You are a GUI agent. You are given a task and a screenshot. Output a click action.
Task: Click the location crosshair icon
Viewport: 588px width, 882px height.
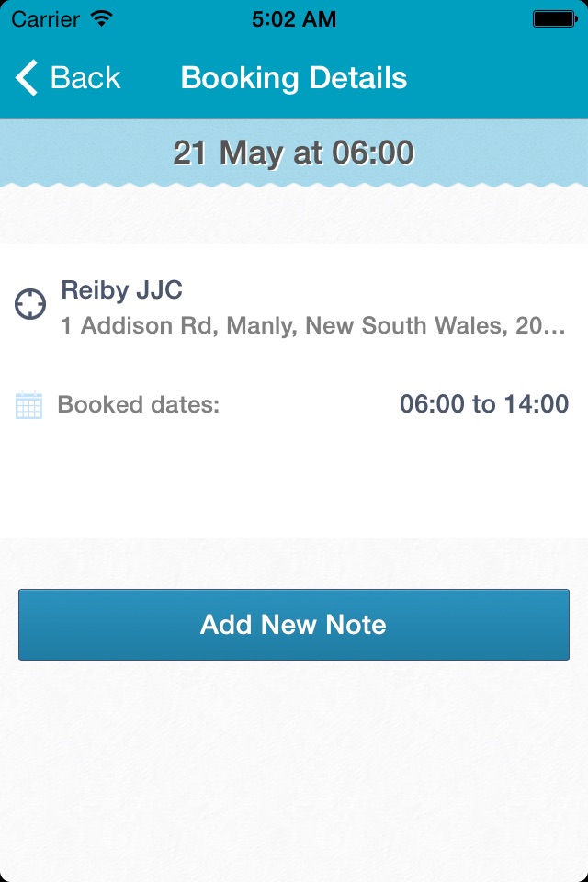[29, 304]
